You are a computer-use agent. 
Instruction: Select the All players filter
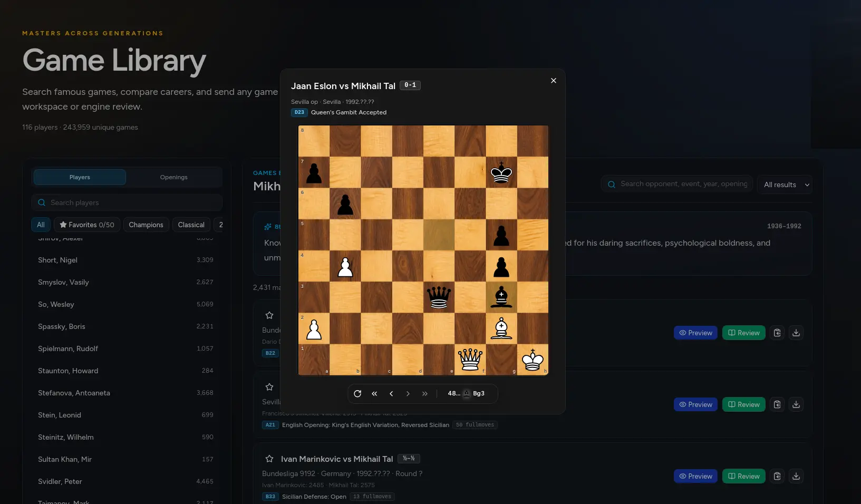pyautogui.click(x=41, y=225)
